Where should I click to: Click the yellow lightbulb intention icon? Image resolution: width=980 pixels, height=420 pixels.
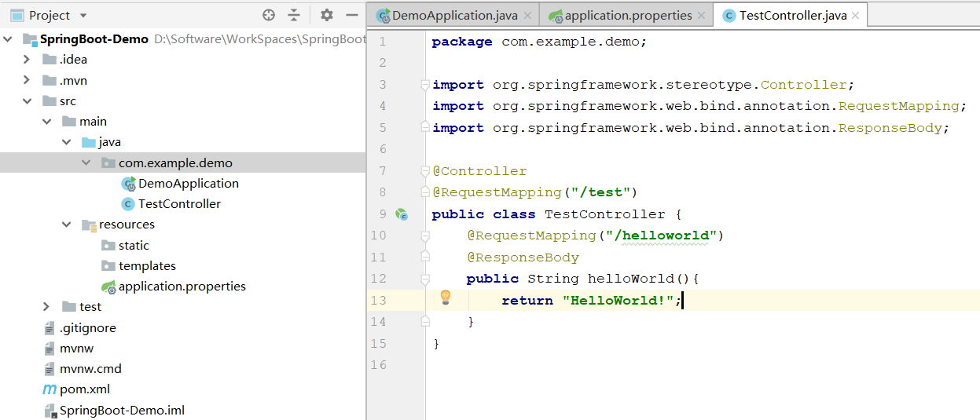(446, 297)
